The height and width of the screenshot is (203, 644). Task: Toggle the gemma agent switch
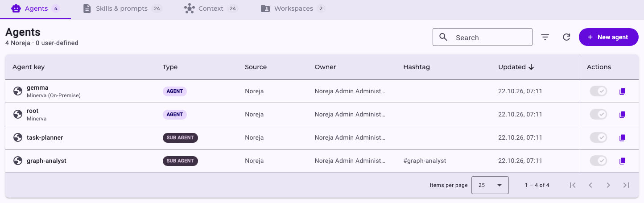click(599, 91)
